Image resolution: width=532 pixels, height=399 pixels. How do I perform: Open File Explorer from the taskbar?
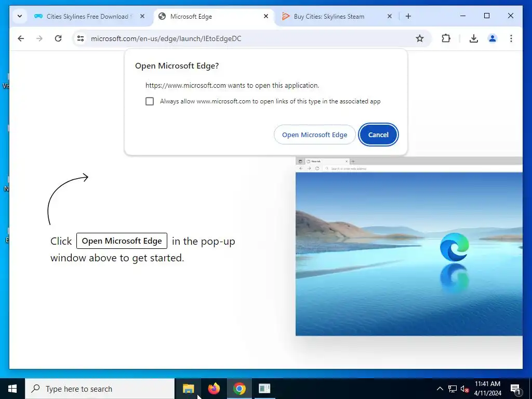click(x=188, y=389)
